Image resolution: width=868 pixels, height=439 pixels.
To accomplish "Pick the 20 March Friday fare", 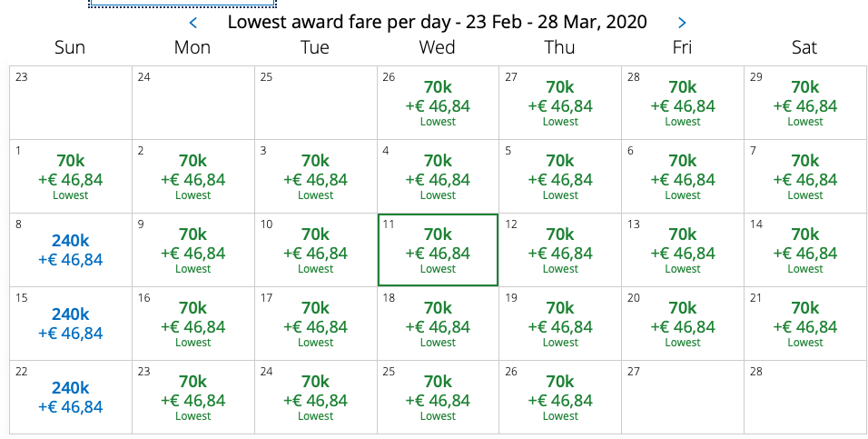I will [x=683, y=324].
